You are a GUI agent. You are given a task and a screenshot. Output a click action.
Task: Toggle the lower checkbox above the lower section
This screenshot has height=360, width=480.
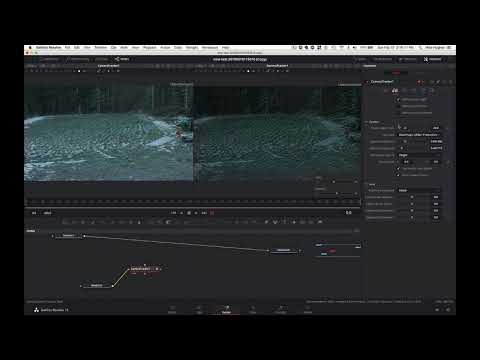click(398, 175)
